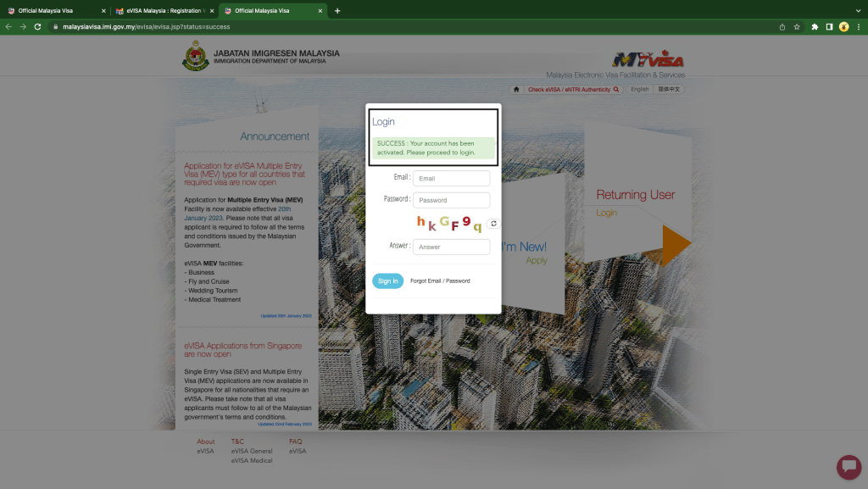Open the extensions puzzle icon
The width and height of the screenshot is (868, 489).
point(815,26)
